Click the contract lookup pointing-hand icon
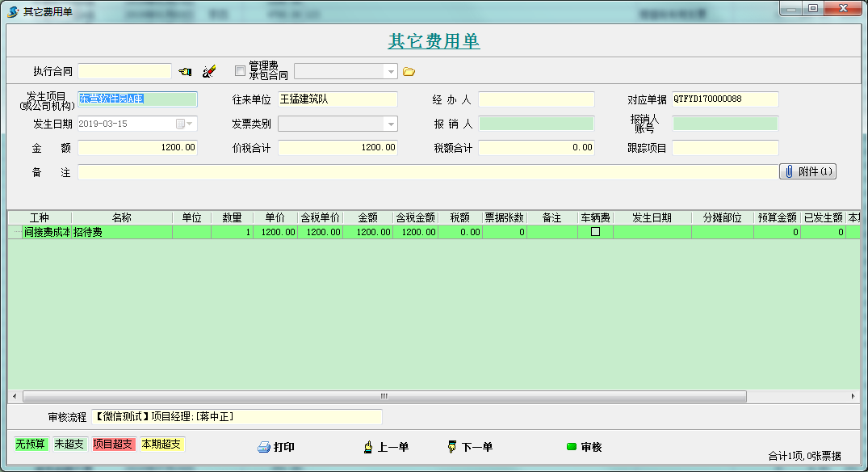Image resolution: width=868 pixels, height=472 pixels. coord(185,71)
